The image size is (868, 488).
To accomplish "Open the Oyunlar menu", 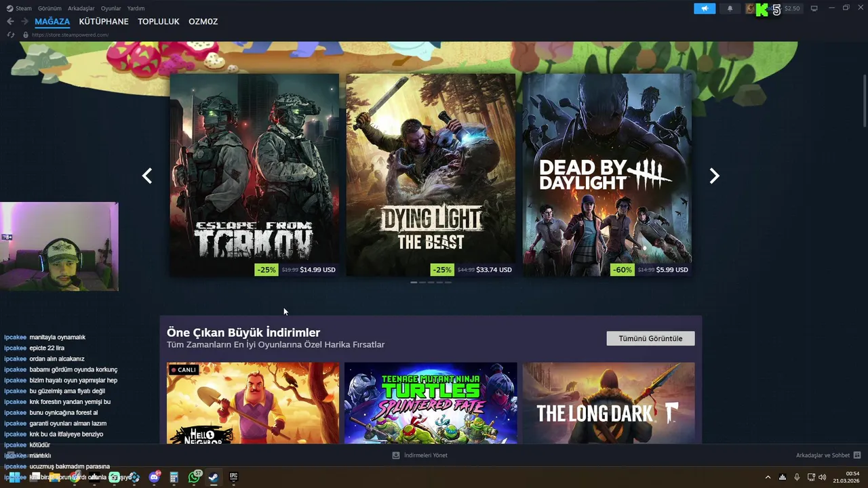I will pyautogui.click(x=111, y=8).
